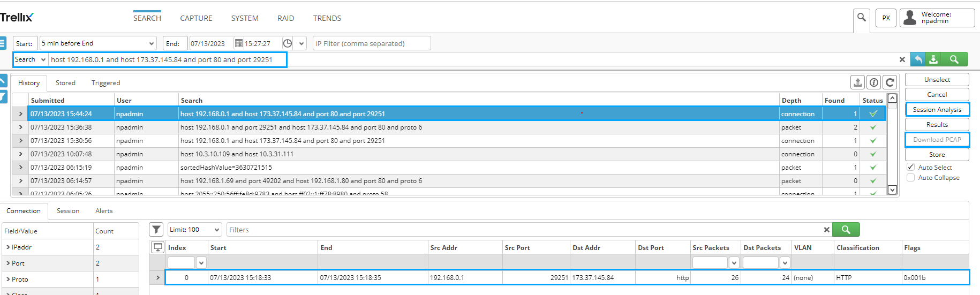Image resolution: width=980 pixels, height=295 pixels.
Task: Click the magnifier icon in top header
Action: click(x=861, y=18)
